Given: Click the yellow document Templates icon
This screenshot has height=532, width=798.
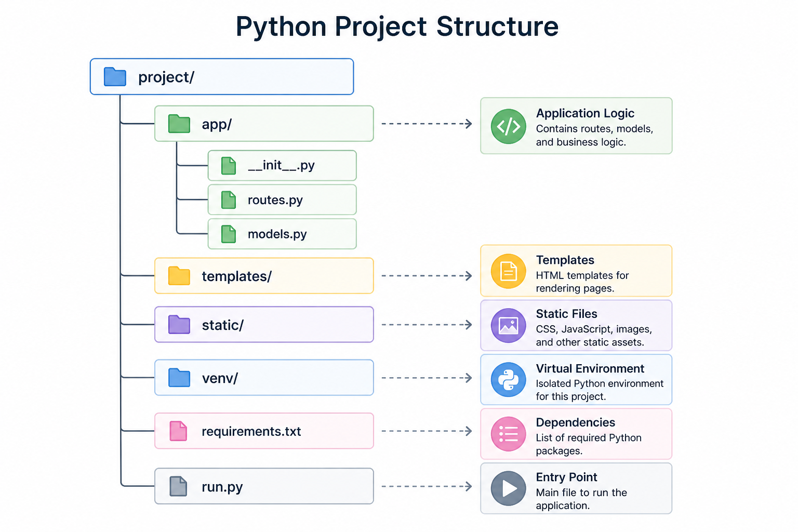Looking at the screenshot, I should tap(509, 271).
